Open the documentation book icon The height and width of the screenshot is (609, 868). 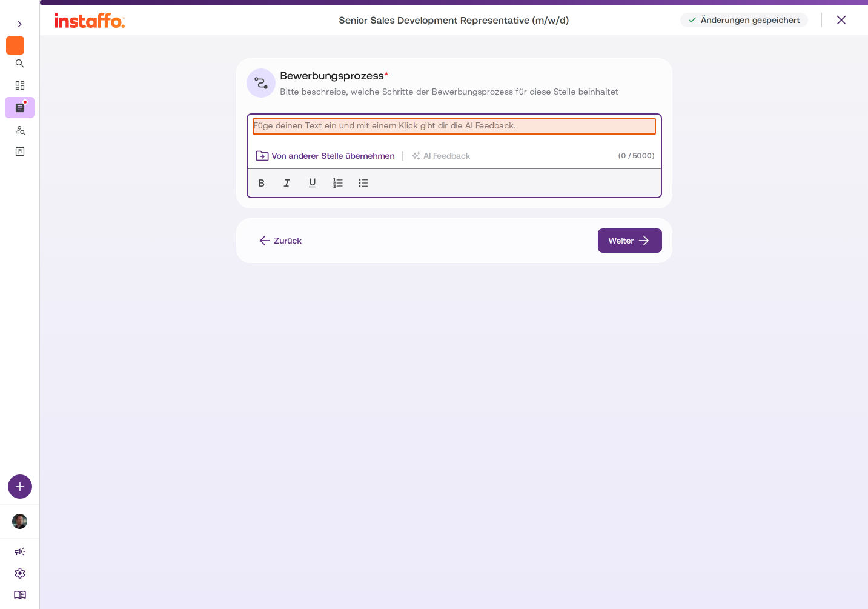tap(20, 595)
